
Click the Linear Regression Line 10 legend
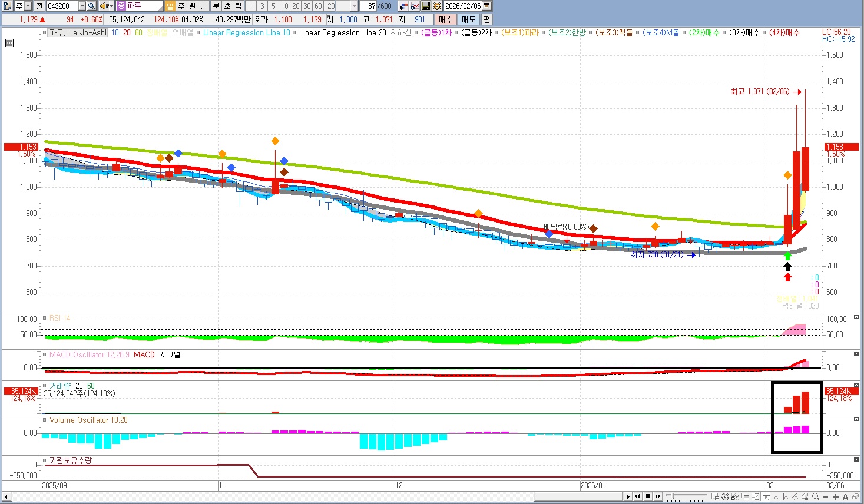[x=246, y=33]
